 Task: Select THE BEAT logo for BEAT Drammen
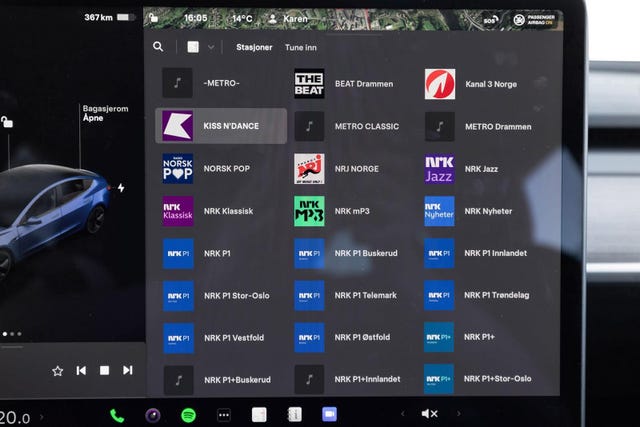(x=309, y=84)
